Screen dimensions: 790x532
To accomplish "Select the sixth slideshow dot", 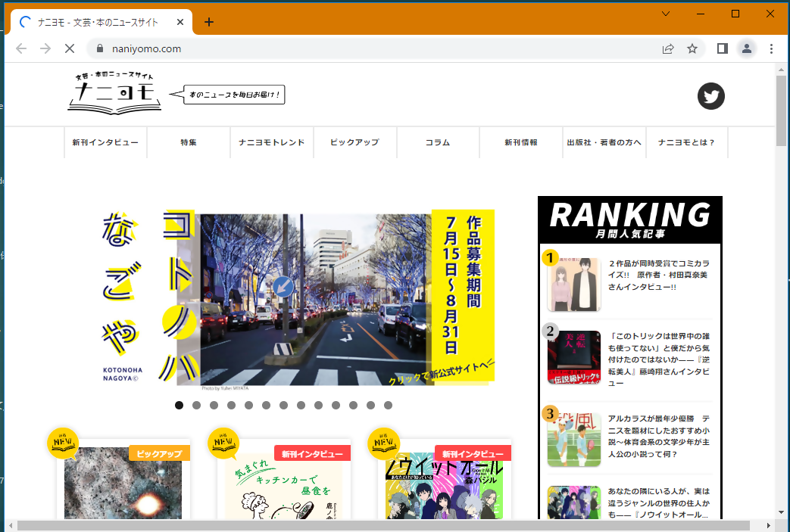I will pyautogui.click(x=266, y=405).
